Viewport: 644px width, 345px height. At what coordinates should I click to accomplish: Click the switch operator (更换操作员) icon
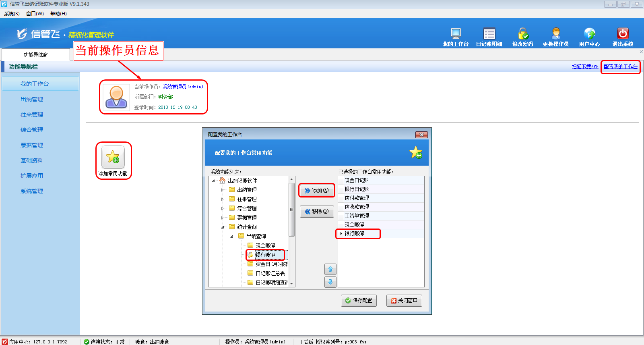click(x=555, y=34)
